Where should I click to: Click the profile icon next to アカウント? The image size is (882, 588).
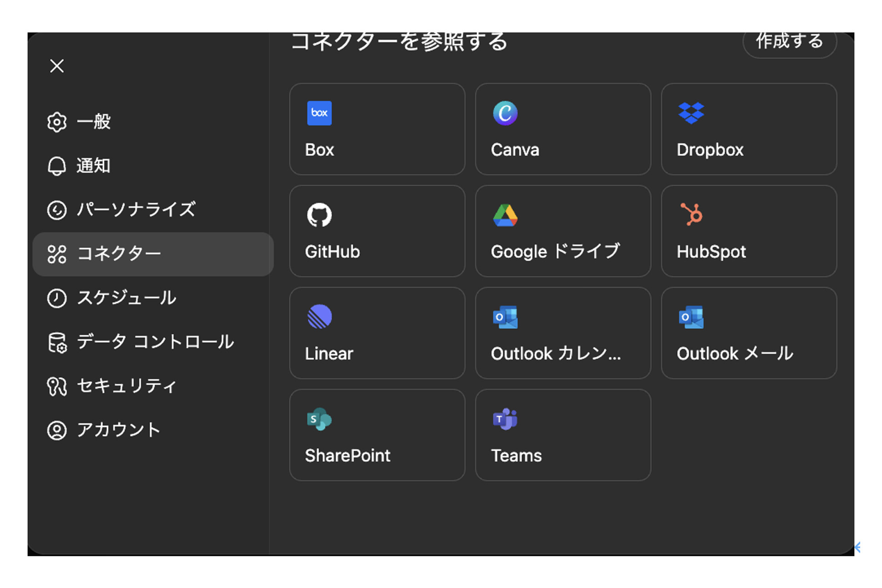coord(57,430)
